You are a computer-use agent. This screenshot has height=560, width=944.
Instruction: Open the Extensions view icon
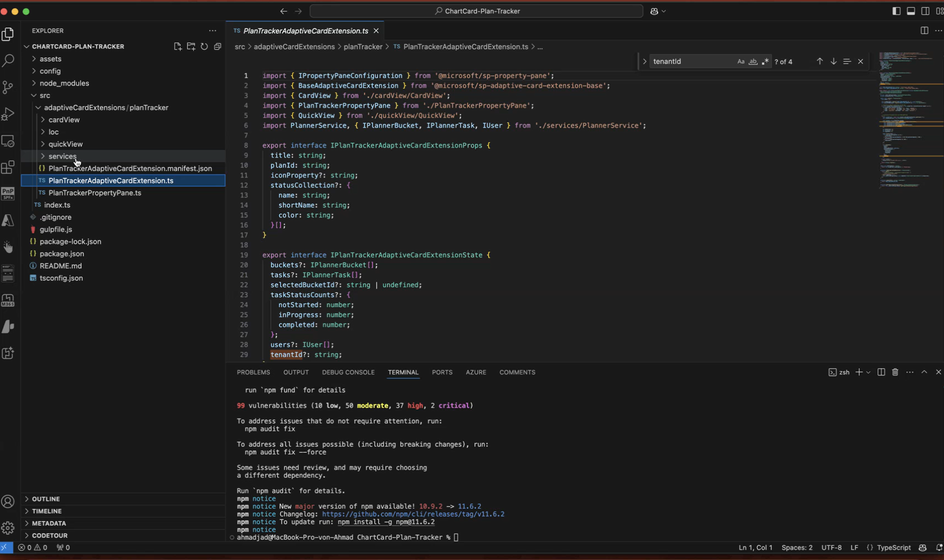(x=8, y=167)
